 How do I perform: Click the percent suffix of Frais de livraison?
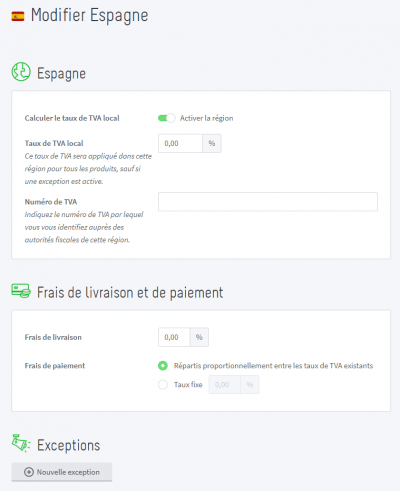pos(199,337)
